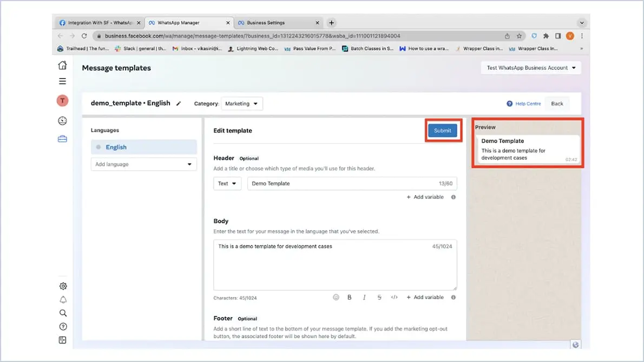Open the header type Text dropdown
The height and width of the screenshot is (362, 644).
[227, 184]
